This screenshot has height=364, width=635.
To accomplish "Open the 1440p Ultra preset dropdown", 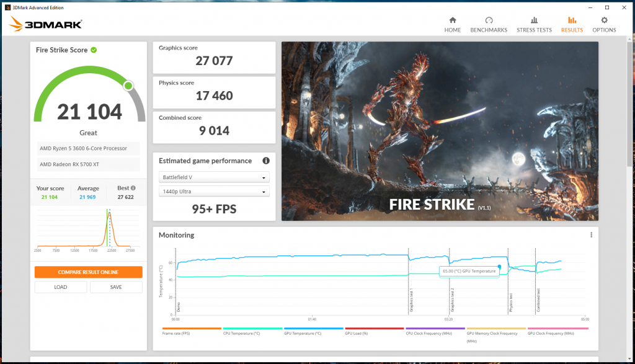I will [x=213, y=191].
